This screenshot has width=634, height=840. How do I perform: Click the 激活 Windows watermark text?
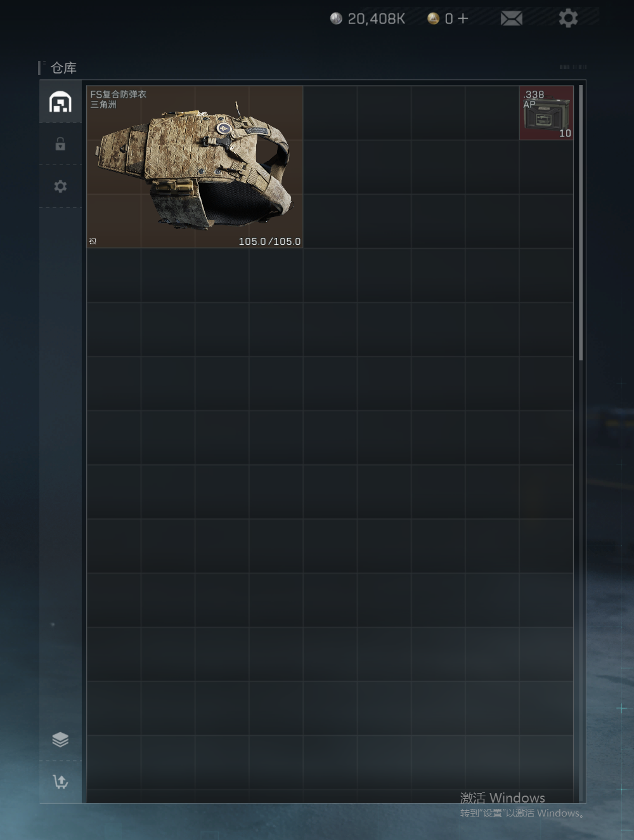(x=503, y=797)
